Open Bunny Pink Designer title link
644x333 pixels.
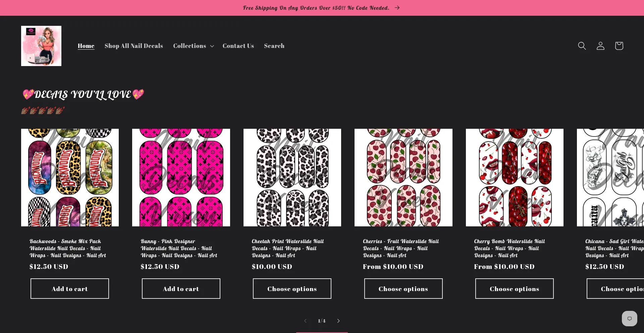(179, 248)
